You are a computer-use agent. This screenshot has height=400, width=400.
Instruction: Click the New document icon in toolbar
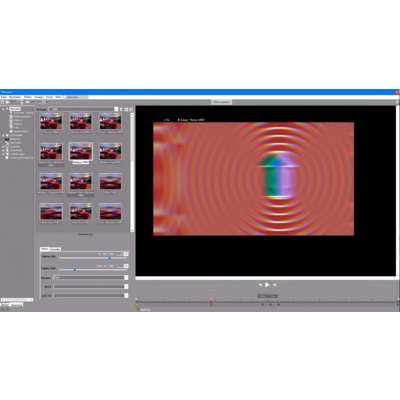tap(3, 102)
